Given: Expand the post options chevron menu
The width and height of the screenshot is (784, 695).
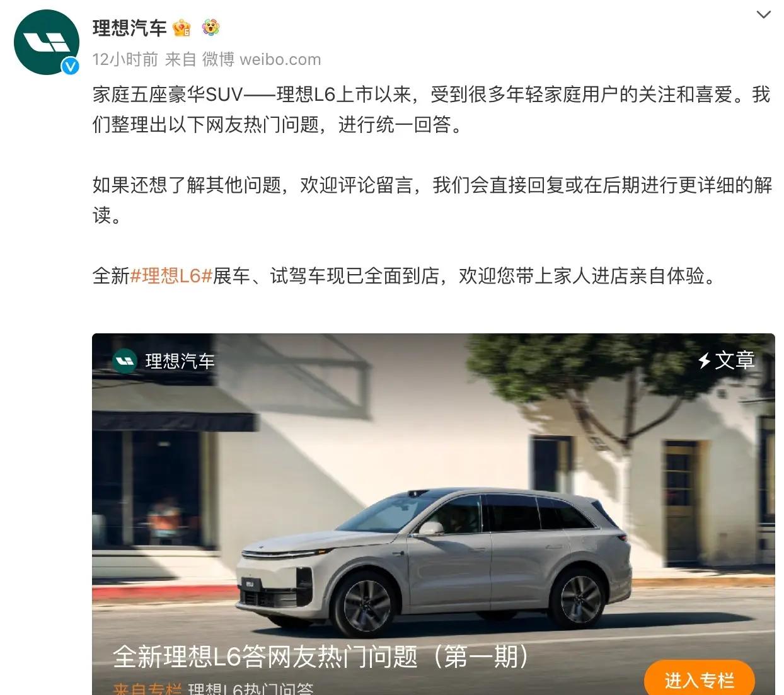Looking at the screenshot, I should click(x=763, y=14).
